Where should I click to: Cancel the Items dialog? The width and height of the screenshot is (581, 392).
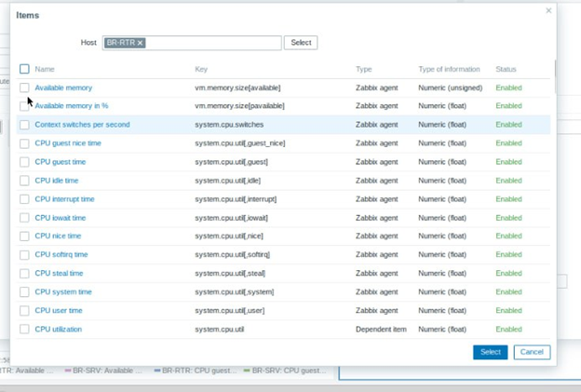pyautogui.click(x=532, y=352)
